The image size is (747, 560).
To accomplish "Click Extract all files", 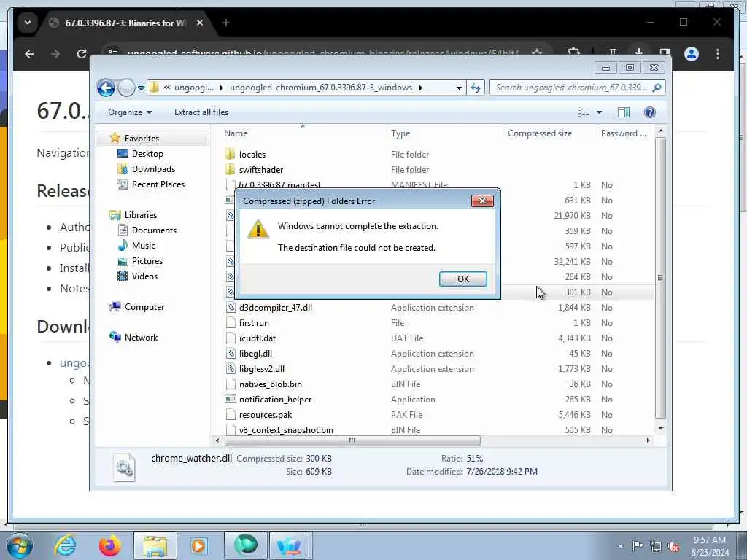I will (201, 112).
